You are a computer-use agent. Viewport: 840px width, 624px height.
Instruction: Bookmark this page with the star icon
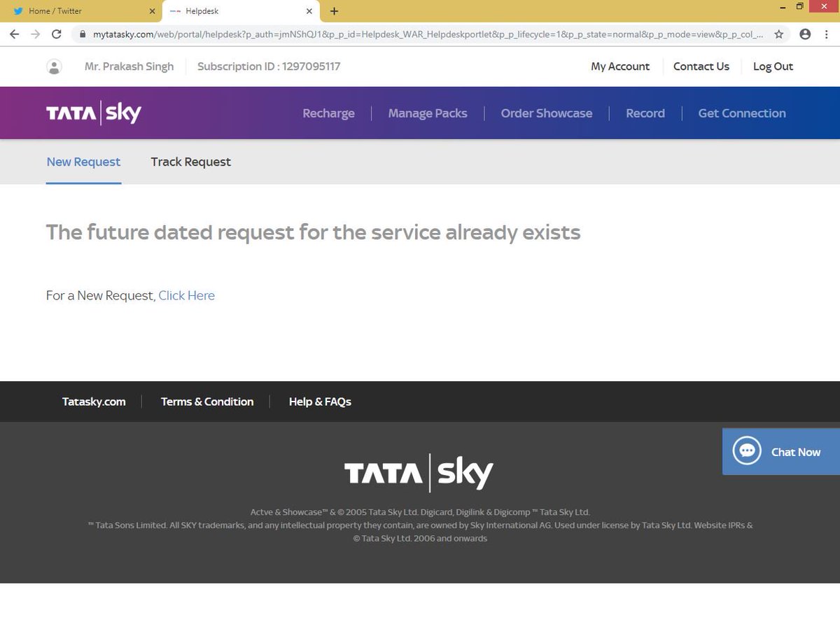pos(779,34)
